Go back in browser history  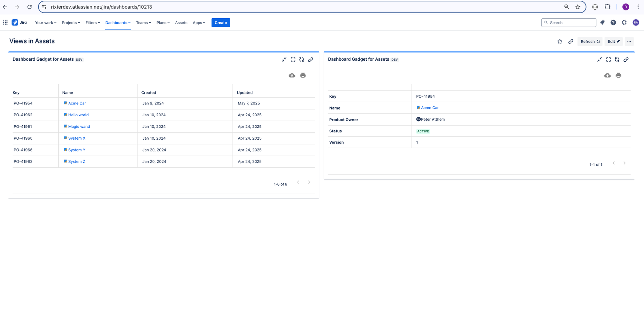point(5,7)
